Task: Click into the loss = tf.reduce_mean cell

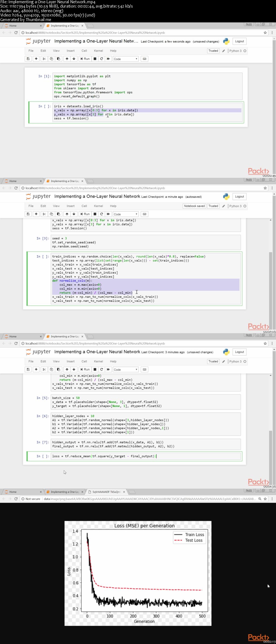Action: 146,456
